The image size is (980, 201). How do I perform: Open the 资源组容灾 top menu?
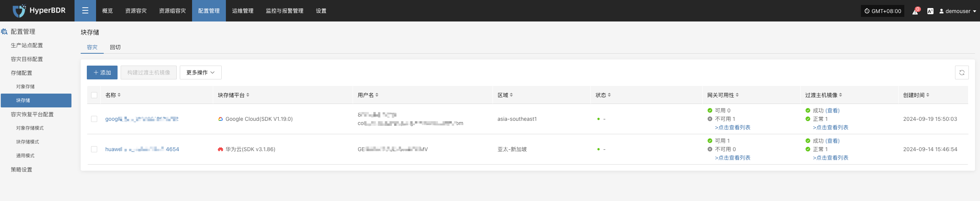tap(172, 11)
